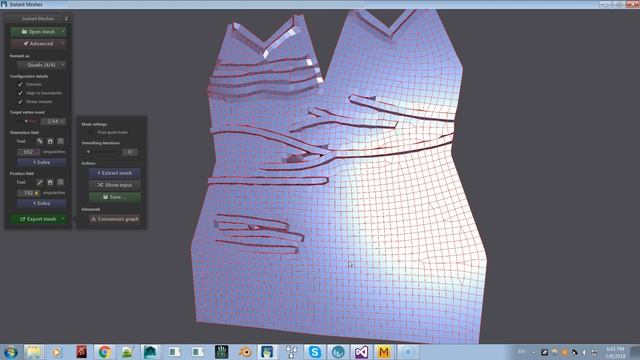Click the position field Solve button

click(x=41, y=203)
